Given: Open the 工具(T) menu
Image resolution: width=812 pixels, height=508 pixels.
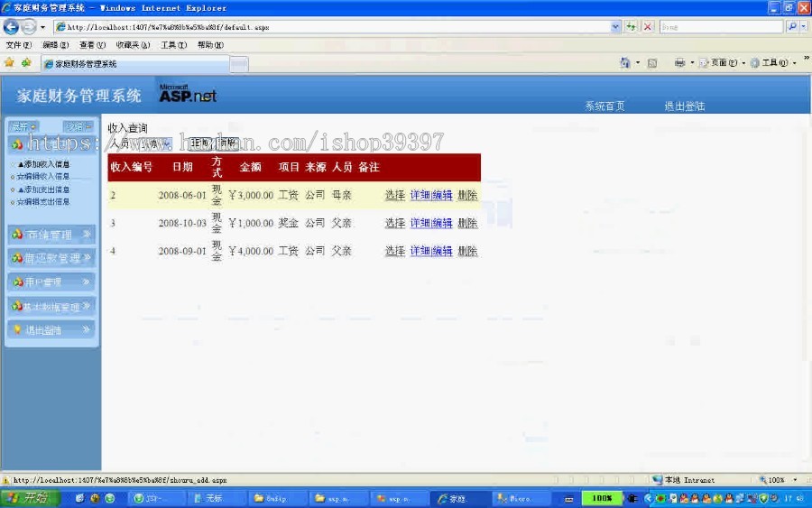Looking at the screenshot, I should (x=173, y=45).
